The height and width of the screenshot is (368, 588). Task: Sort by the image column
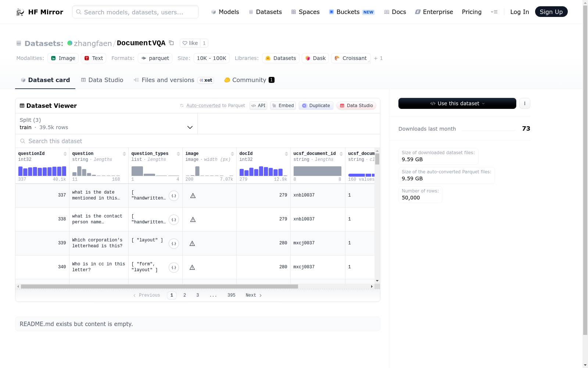tap(232, 154)
